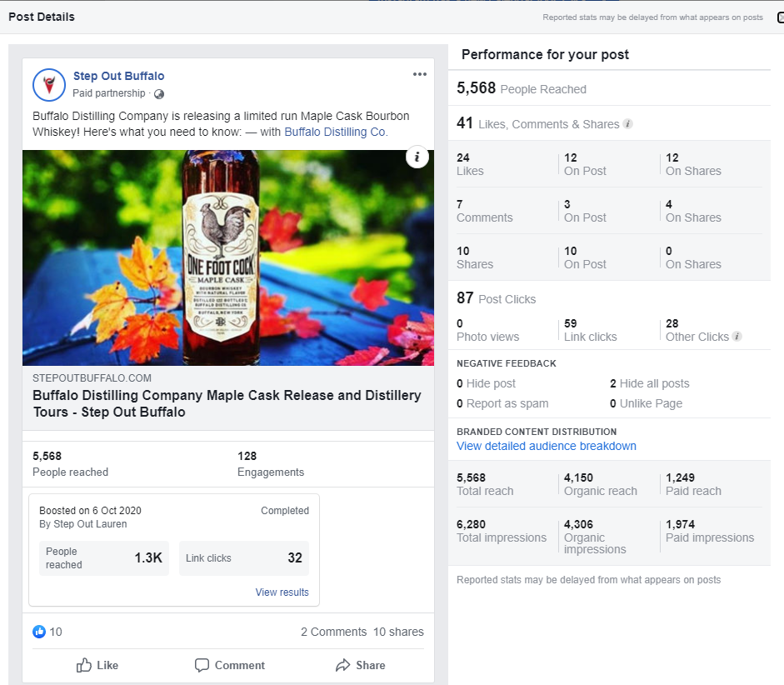Open View results for the boost
Viewport: 784px width, 685px height.
point(282,592)
